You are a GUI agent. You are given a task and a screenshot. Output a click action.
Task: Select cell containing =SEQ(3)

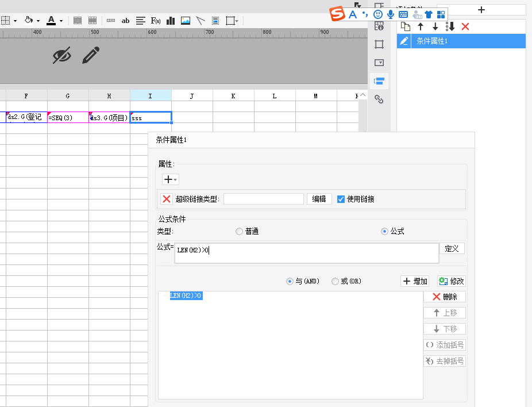(68, 117)
